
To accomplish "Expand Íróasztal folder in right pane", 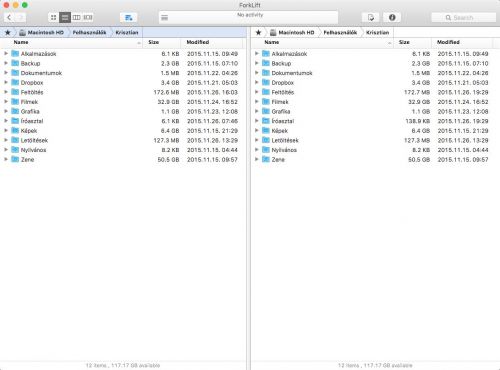I will coord(256,121).
